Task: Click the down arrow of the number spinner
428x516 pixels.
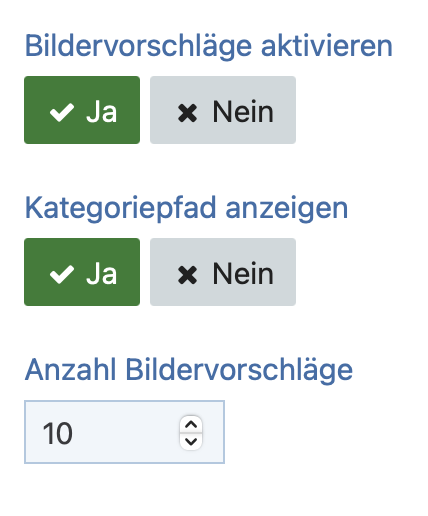Action: (191, 441)
